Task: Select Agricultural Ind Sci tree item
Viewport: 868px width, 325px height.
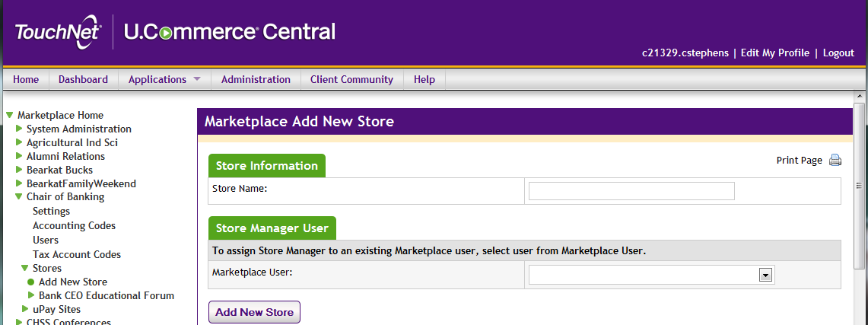Action: 72,143
